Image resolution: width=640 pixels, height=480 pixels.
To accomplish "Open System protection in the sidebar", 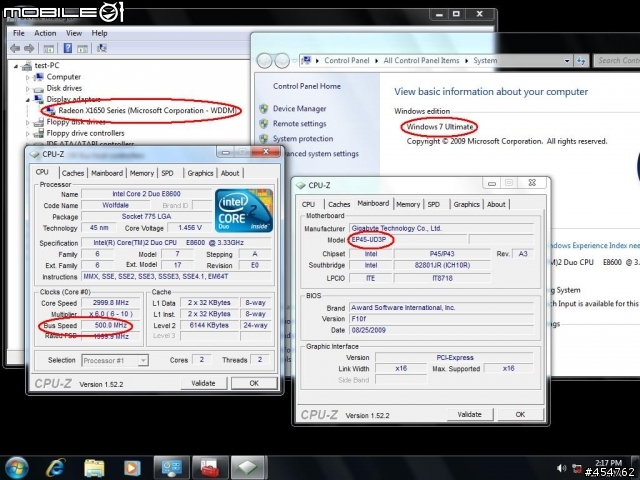I will pos(302,139).
